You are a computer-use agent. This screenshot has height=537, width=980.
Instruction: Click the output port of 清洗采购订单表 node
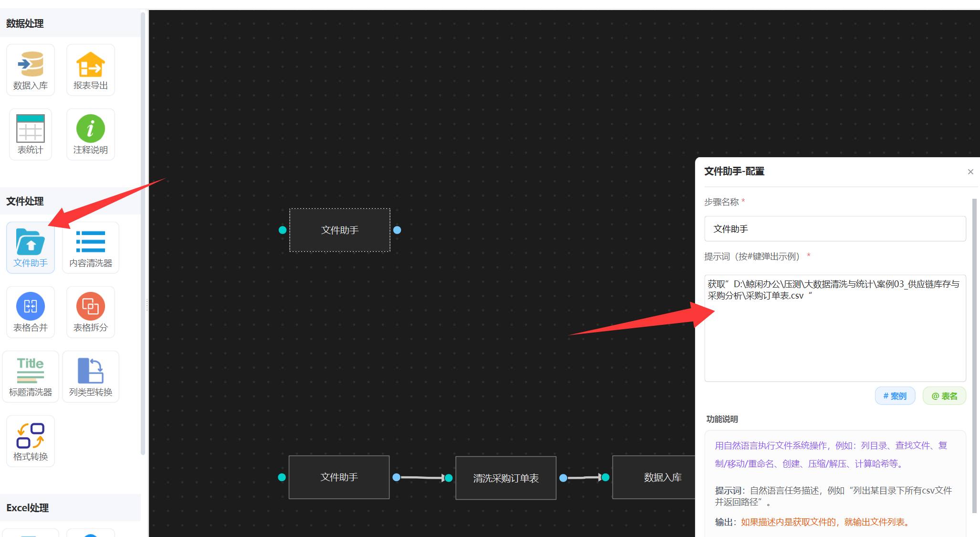[x=563, y=478]
